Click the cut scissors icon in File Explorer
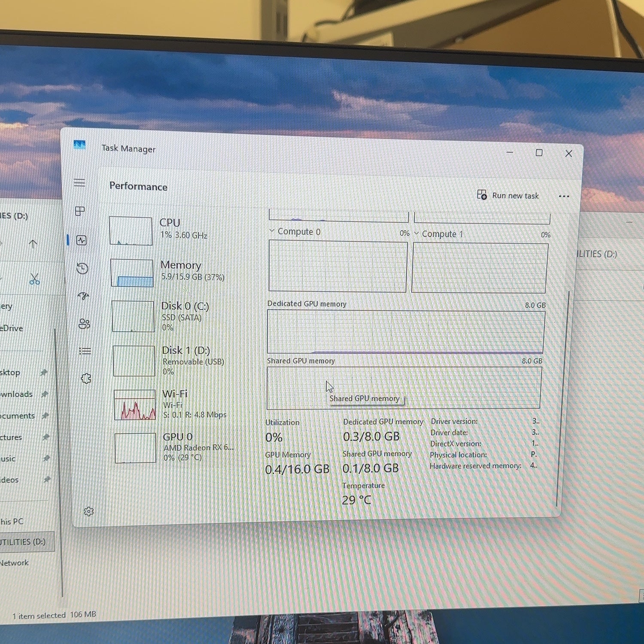Image resolution: width=644 pixels, height=644 pixels. 35,279
